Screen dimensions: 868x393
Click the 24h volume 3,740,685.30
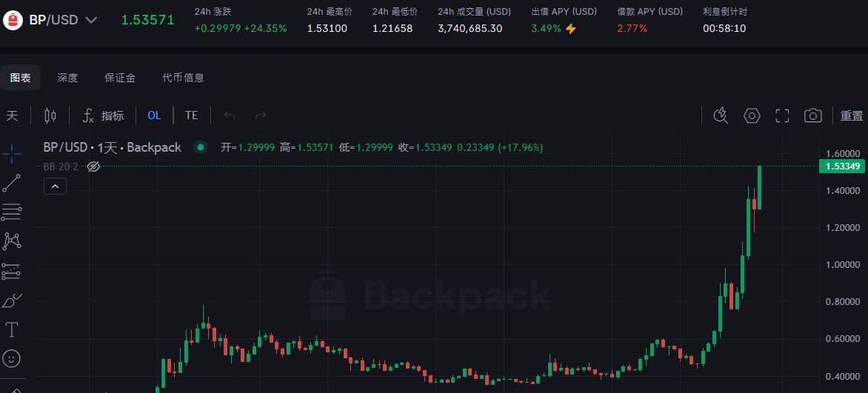470,28
